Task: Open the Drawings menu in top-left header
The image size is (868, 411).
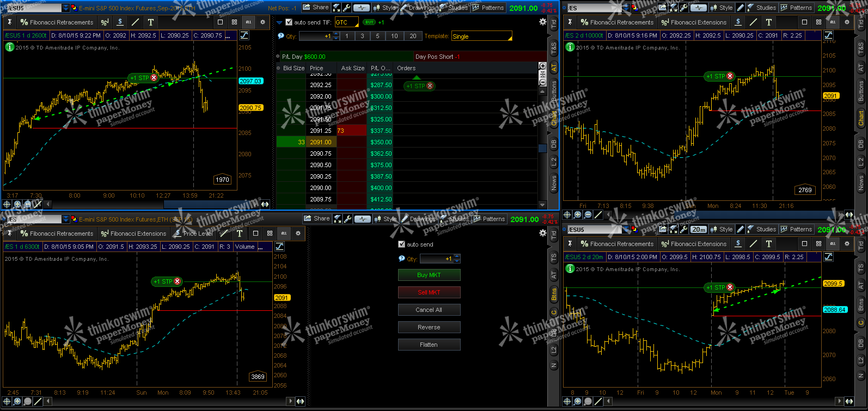Action: pos(417,8)
